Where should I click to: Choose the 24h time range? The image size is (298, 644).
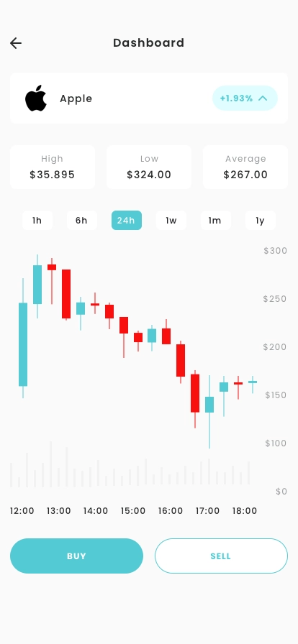pyautogui.click(x=127, y=221)
